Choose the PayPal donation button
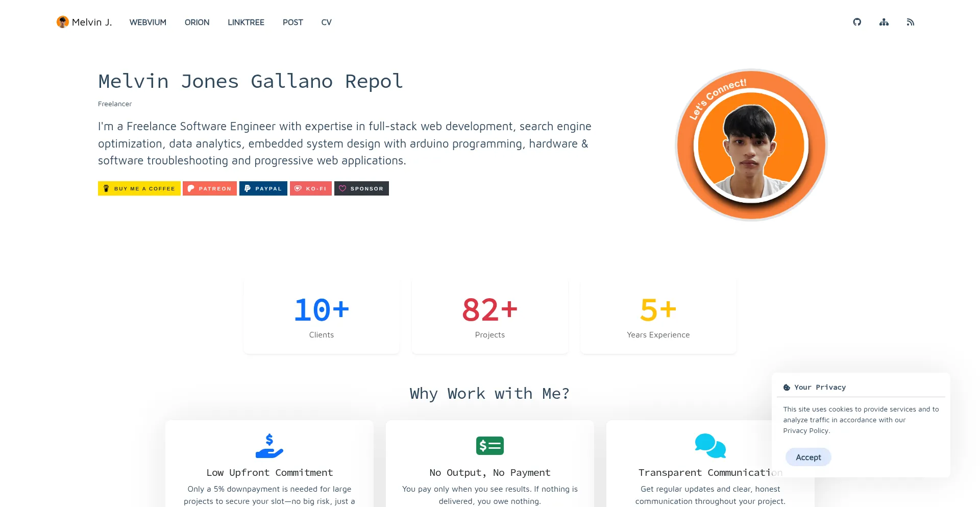Image resolution: width=980 pixels, height=507 pixels. [263, 188]
